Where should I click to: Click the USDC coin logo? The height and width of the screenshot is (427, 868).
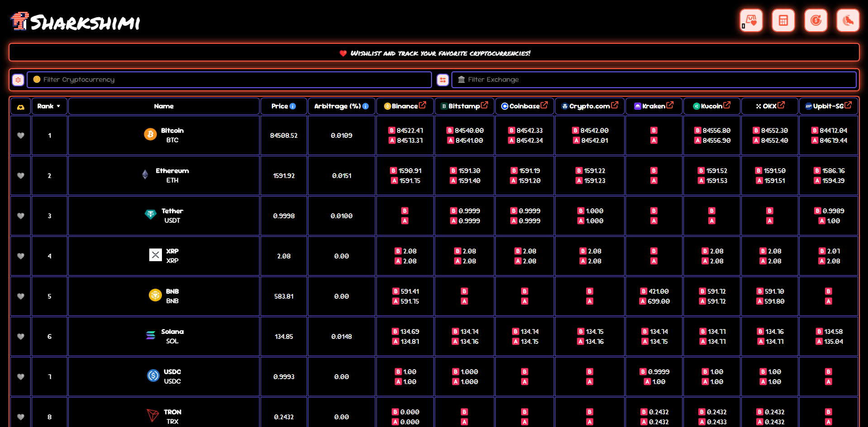pyautogui.click(x=153, y=375)
